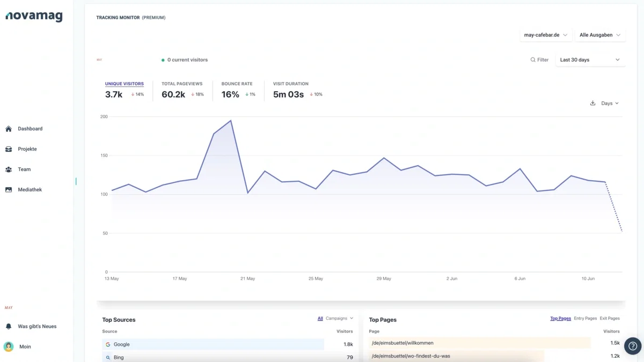Image resolution: width=644 pixels, height=362 pixels.
Task: Open the Campaigns dropdown in Top Sources
Action: [x=340, y=319]
